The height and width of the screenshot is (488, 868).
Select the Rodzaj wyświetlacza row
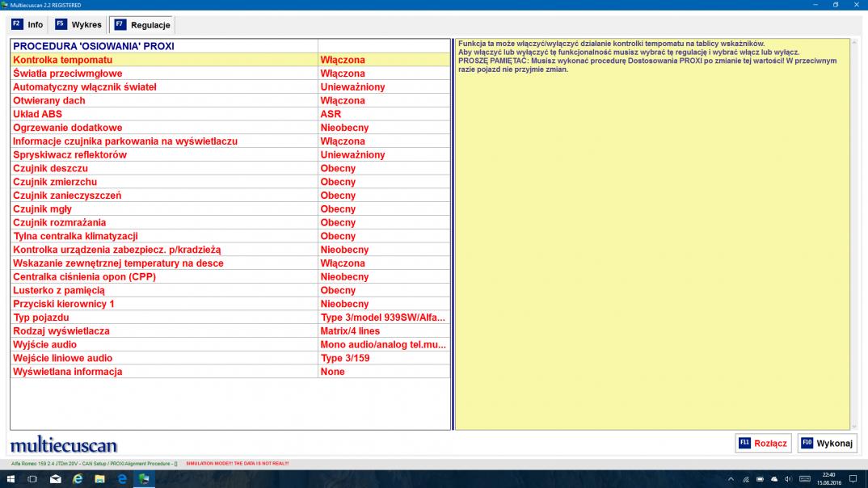click(x=230, y=331)
